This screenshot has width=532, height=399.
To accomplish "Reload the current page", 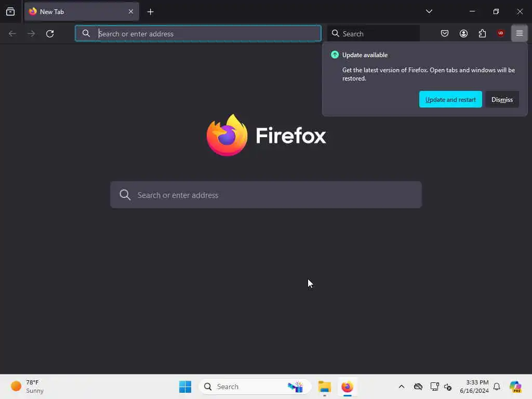I will pos(50,34).
